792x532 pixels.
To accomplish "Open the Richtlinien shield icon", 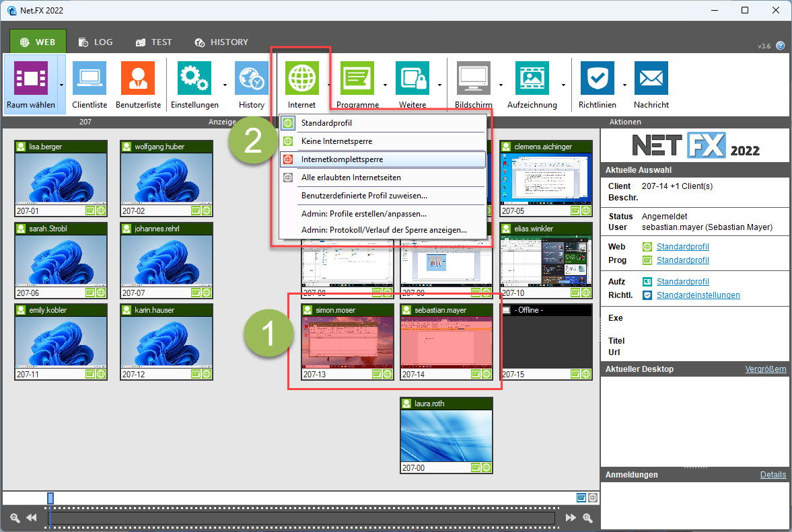I will [x=597, y=78].
